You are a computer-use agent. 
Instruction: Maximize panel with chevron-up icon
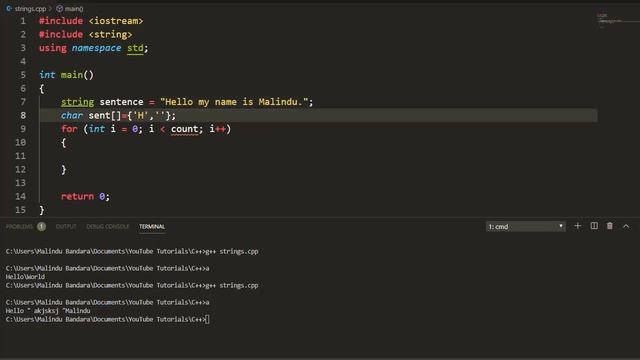pos(626,226)
